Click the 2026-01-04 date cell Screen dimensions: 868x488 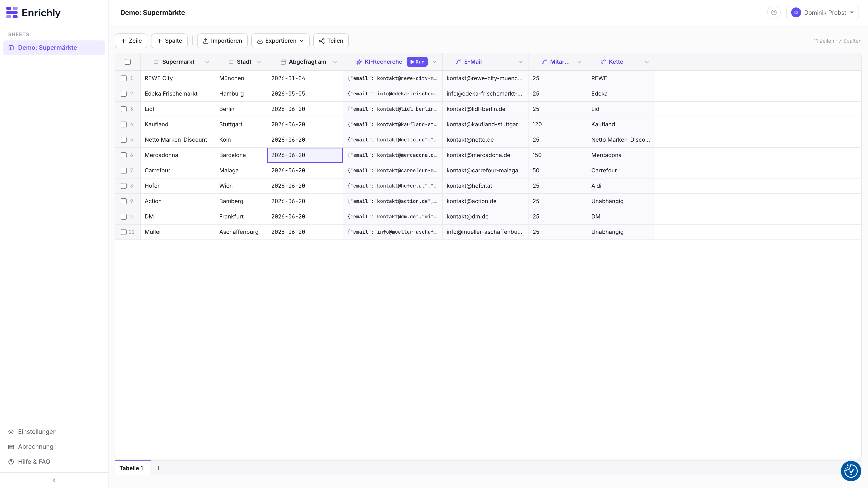(x=305, y=78)
